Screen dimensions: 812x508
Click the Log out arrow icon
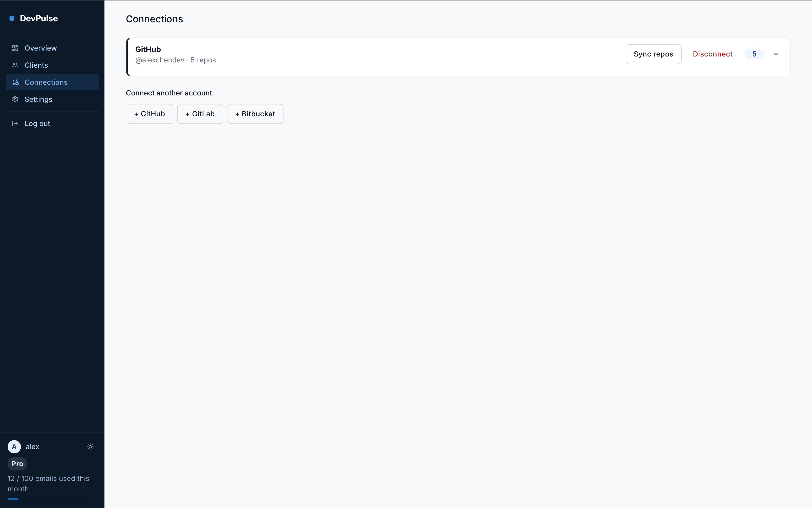click(15, 124)
